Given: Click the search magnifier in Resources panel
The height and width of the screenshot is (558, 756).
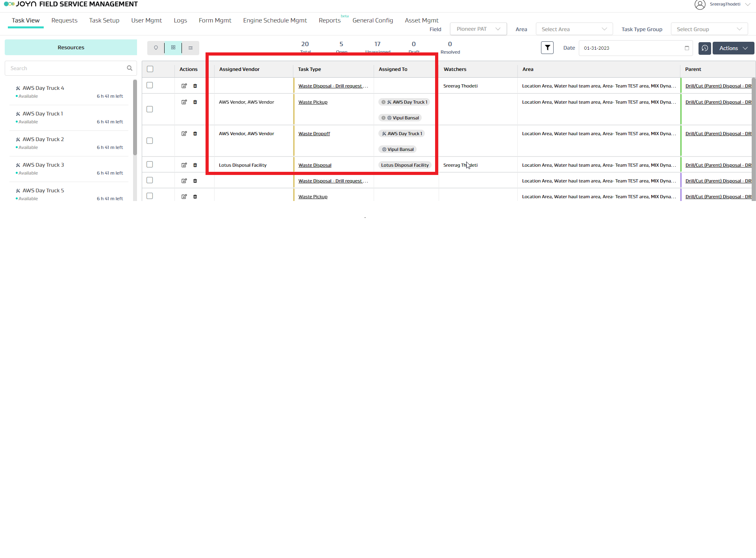Looking at the screenshot, I should pyautogui.click(x=130, y=68).
